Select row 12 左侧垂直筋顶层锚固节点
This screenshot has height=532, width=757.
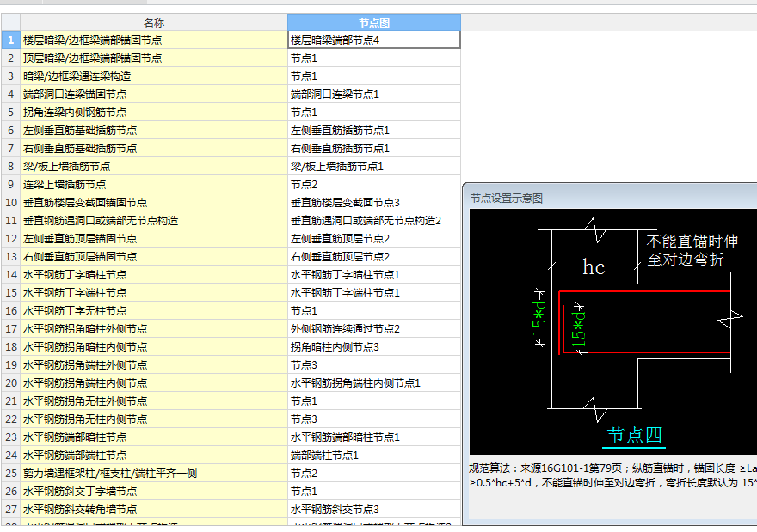(x=154, y=239)
